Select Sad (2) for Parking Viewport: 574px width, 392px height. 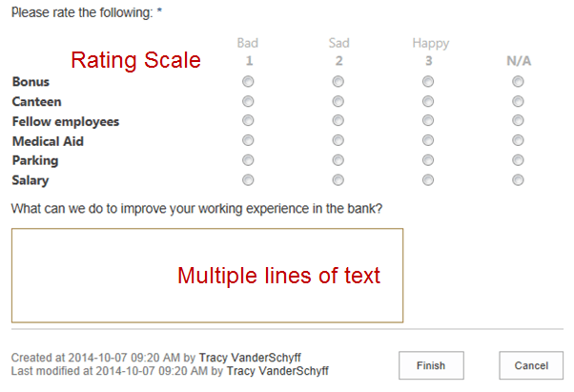click(338, 160)
